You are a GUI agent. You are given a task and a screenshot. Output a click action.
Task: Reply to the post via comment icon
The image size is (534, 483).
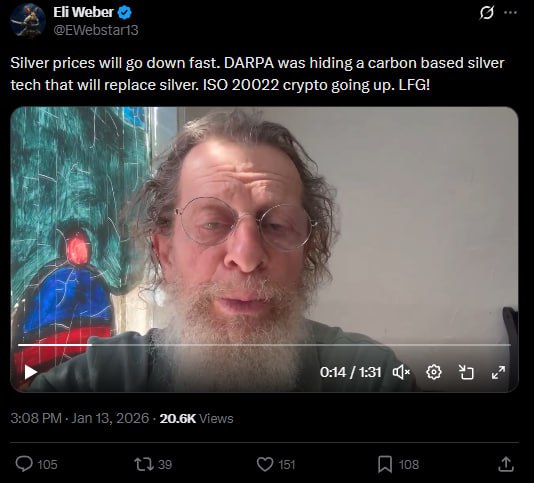pos(24,464)
